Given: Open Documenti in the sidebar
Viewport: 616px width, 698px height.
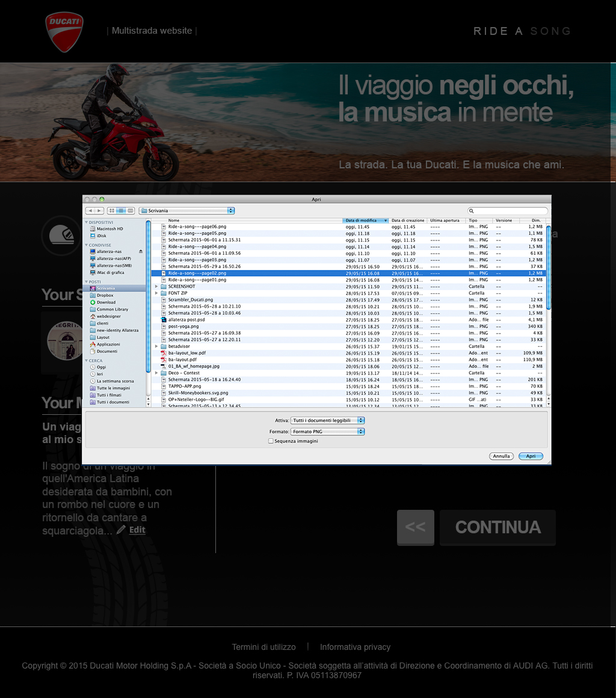Looking at the screenshot, I should tap(107, 351).
